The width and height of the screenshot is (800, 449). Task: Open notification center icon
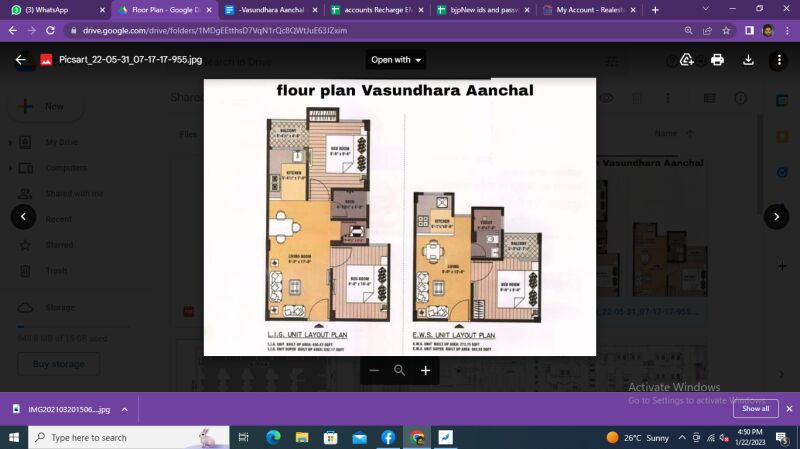781,437
